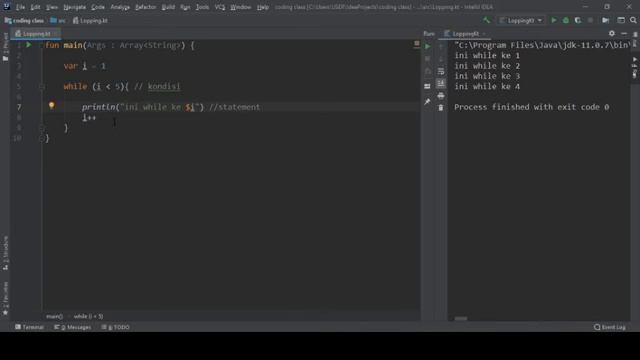
Task: Open the Code menu
Action: pos(98,7)
